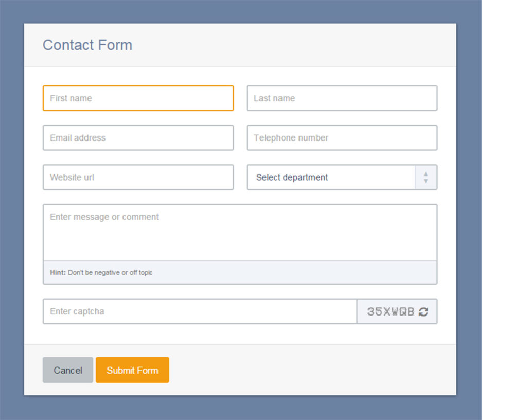Click the department dropdown arrows

(x=426, y=177)
